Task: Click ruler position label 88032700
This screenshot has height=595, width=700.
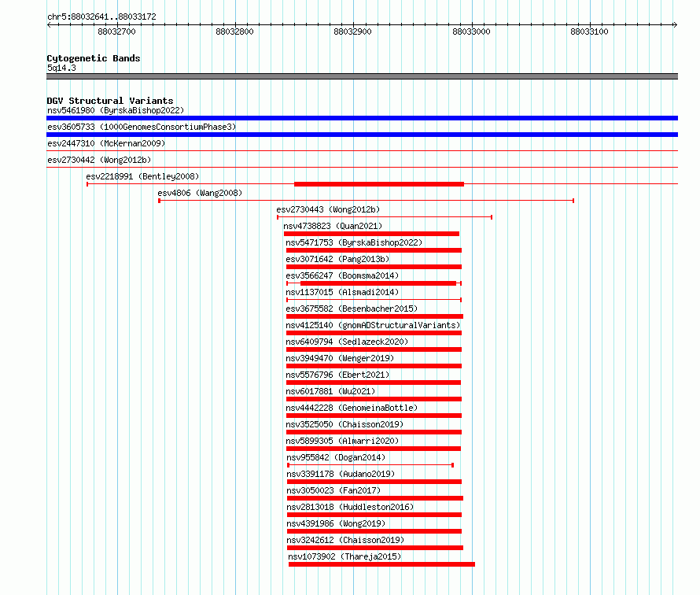Action: click(116, 31)
